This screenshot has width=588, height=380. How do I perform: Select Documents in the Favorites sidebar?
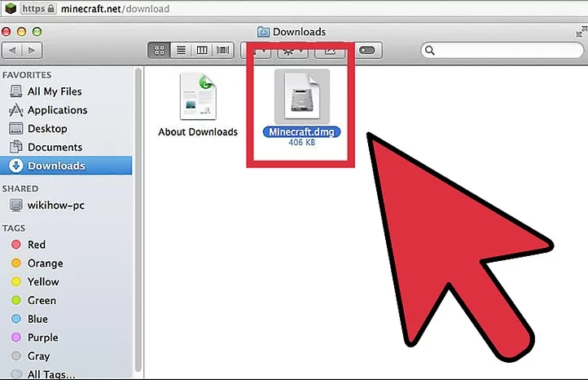click(x=55, y=147)
